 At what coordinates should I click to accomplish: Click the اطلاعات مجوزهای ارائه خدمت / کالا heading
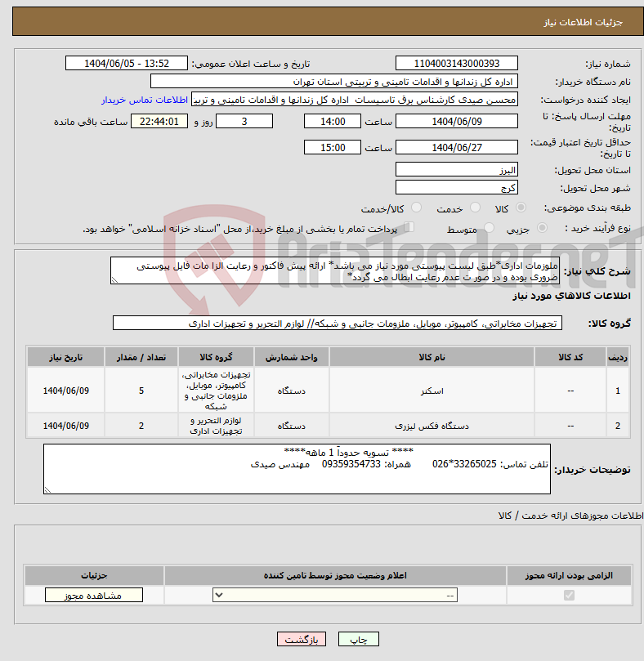click(571, 516)
